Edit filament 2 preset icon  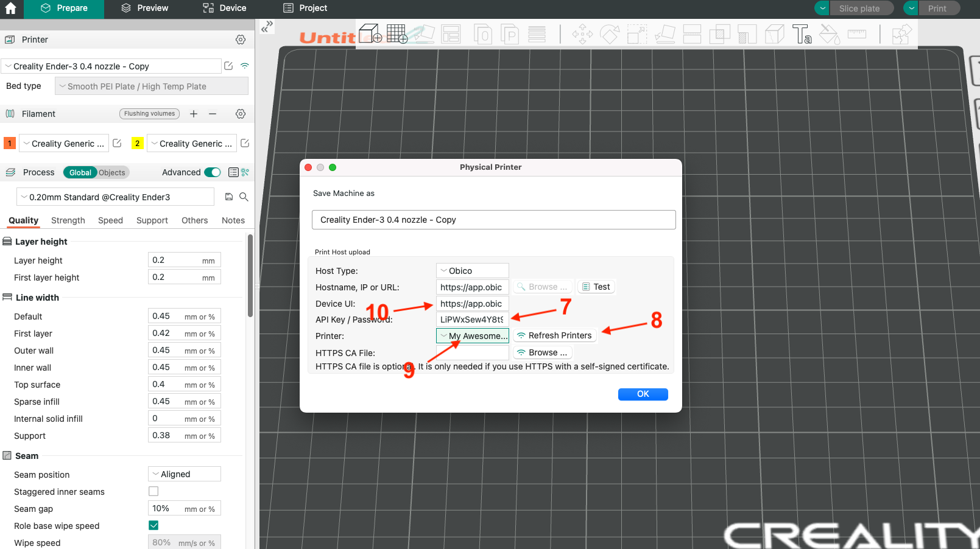tap(245, 143)
